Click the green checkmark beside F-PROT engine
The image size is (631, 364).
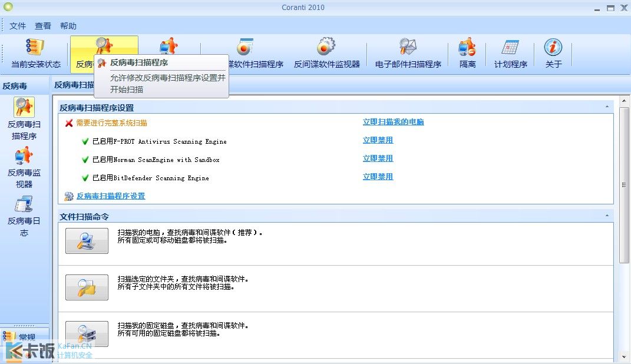coord(85,141)
